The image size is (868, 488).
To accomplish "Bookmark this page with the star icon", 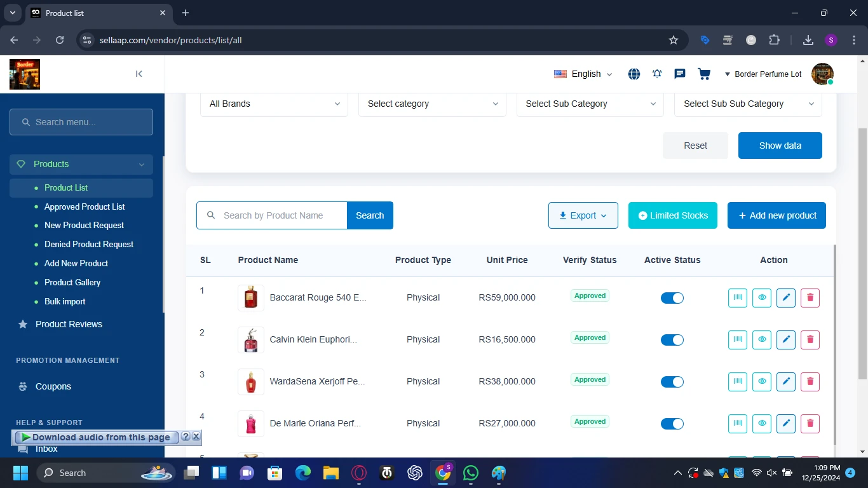I will coord(674,40).
